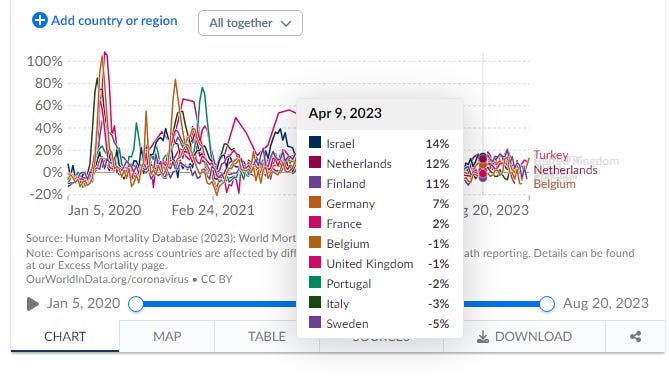Click the Turkey line label
The image size is (669, 379).
point(551,155)
